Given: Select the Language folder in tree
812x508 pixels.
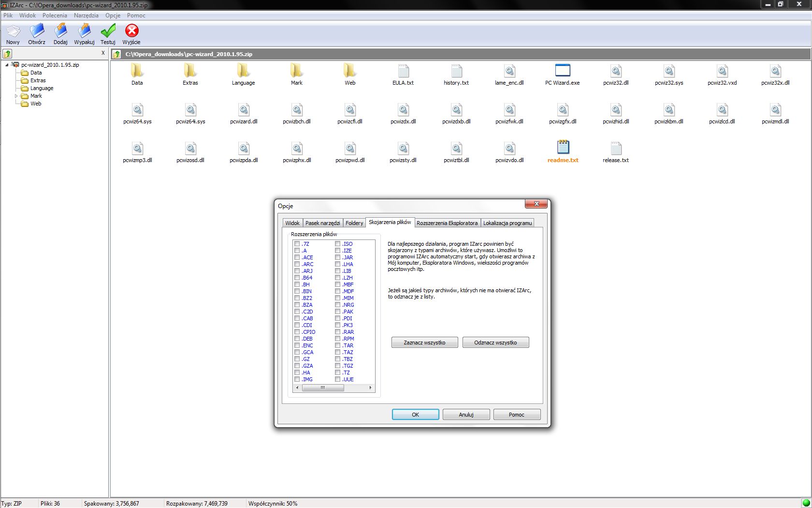Looking at the screenshot, I should coord(42,88).
